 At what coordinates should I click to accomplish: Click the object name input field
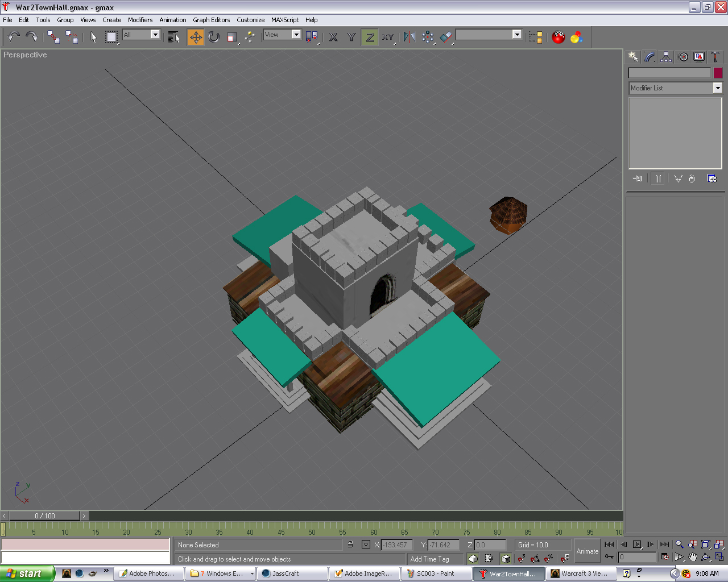[x=669, y=73]
